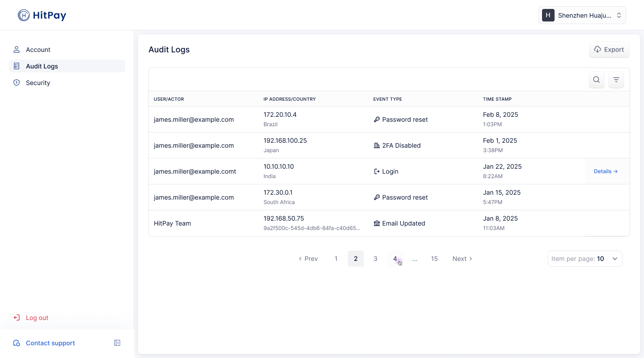Jump to page 1
Viewport: 644px width, 358px height.
(x=336, y=259)
